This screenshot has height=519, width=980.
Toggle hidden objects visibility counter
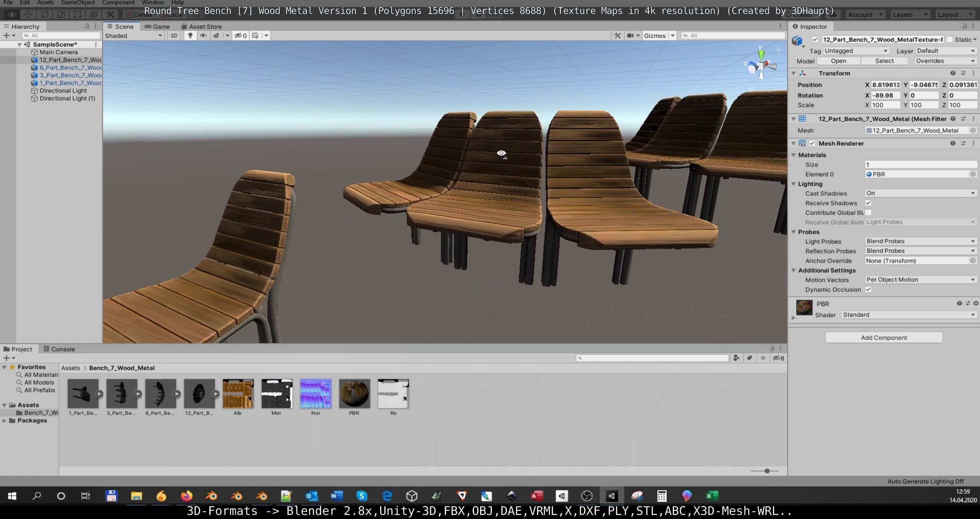click(241, 35)
